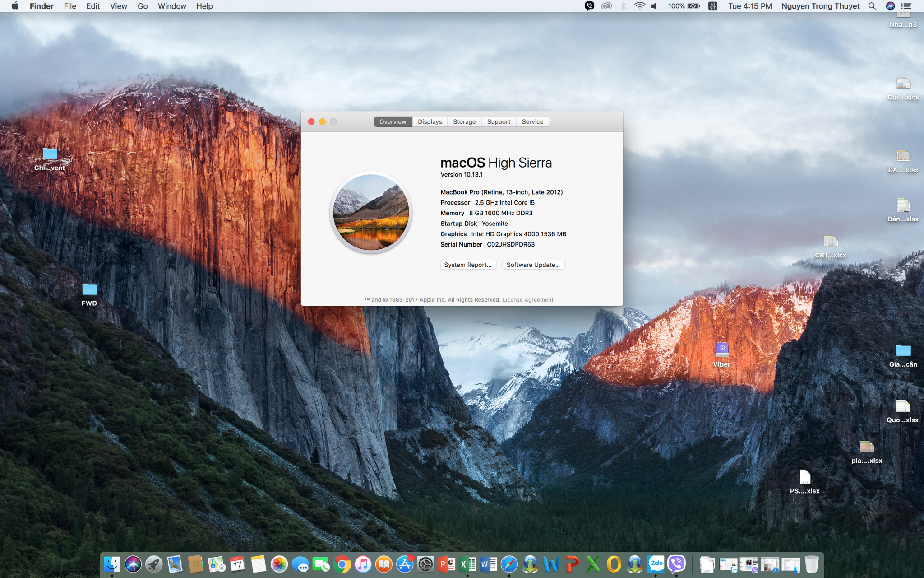The image size is (924, 578).
Task: Click the Software Update button
Action: click(x=533, y=265)
